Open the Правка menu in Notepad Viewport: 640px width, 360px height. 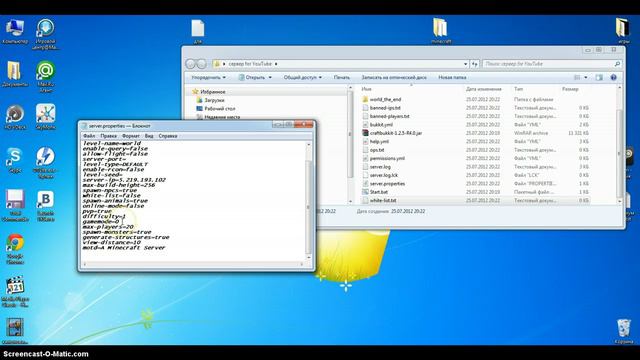coord(109,136)
